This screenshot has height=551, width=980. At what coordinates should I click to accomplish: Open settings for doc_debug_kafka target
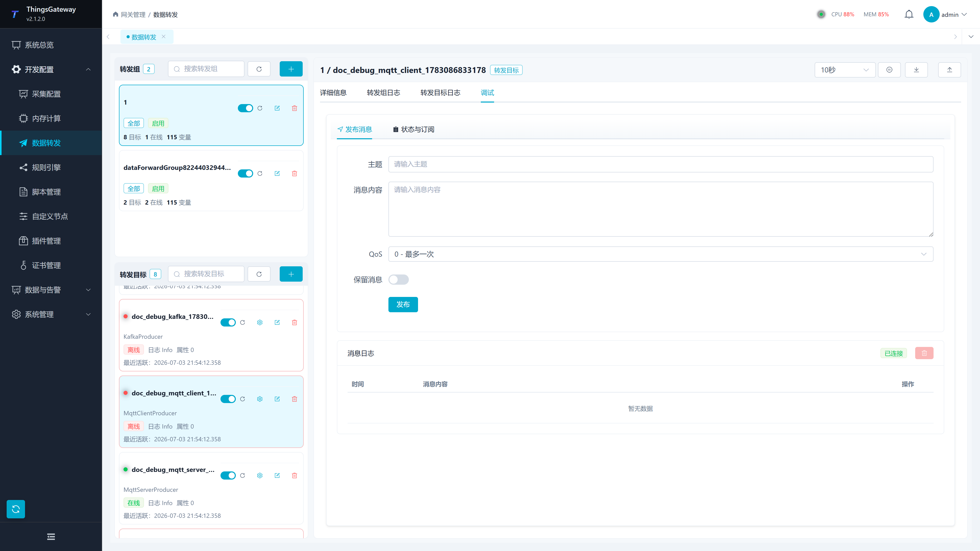point(260,322)
